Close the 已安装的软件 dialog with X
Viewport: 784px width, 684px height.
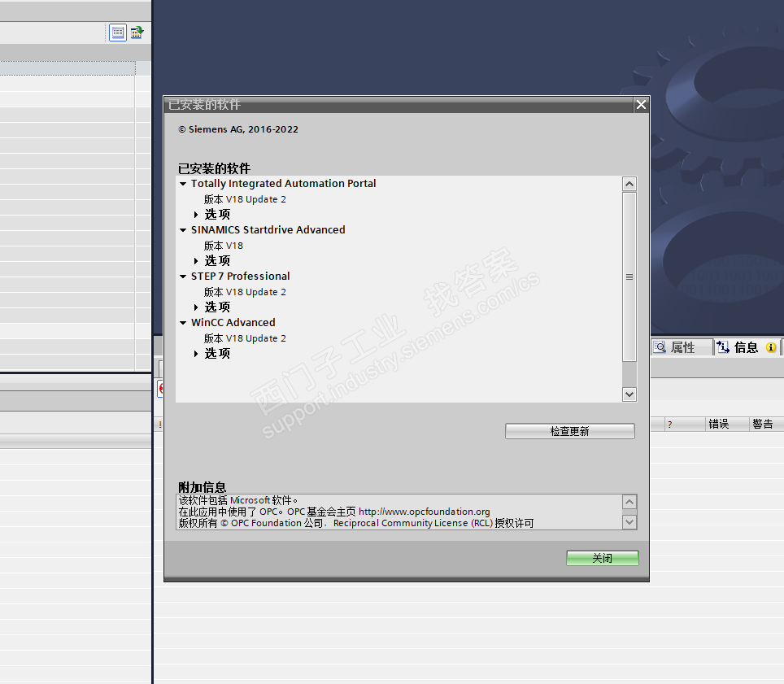[641, 104]
